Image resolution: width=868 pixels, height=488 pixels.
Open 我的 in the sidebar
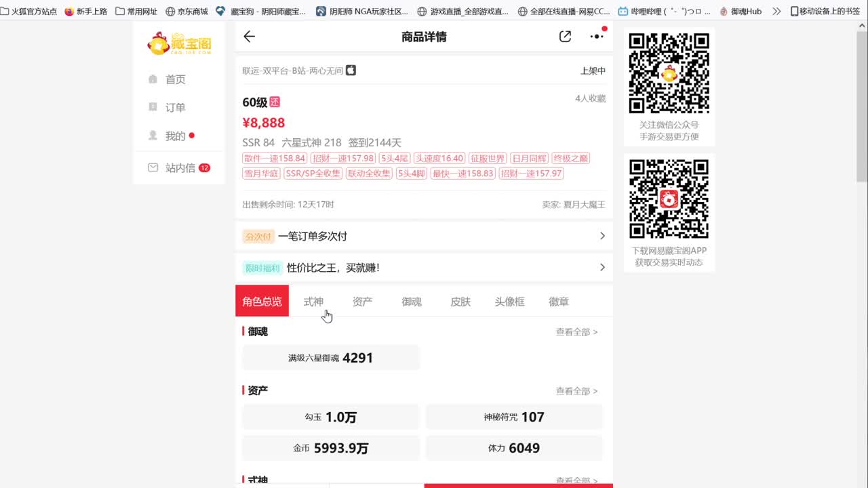tap(175, 136)
